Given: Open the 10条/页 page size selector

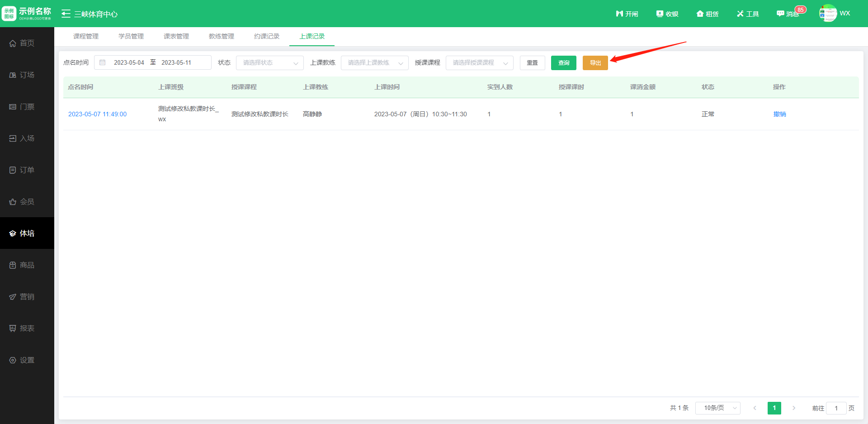Looking at the screenshot, I should click(717, 408).
